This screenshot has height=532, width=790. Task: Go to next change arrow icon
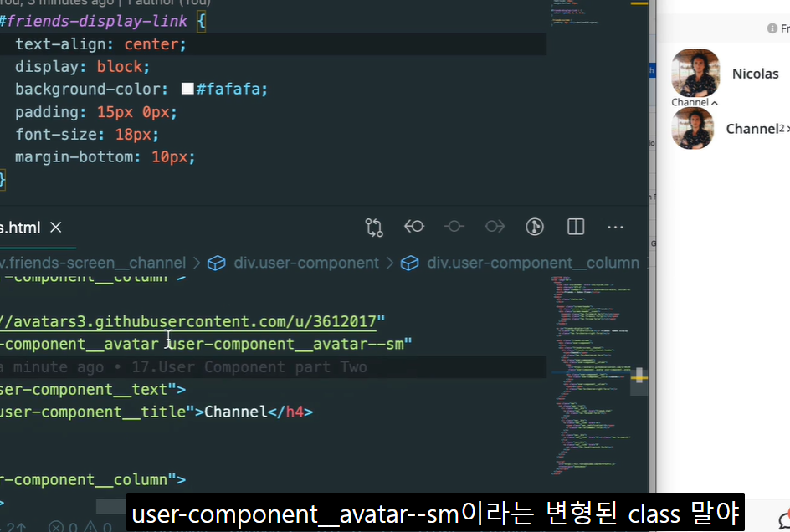coord(495,227)
